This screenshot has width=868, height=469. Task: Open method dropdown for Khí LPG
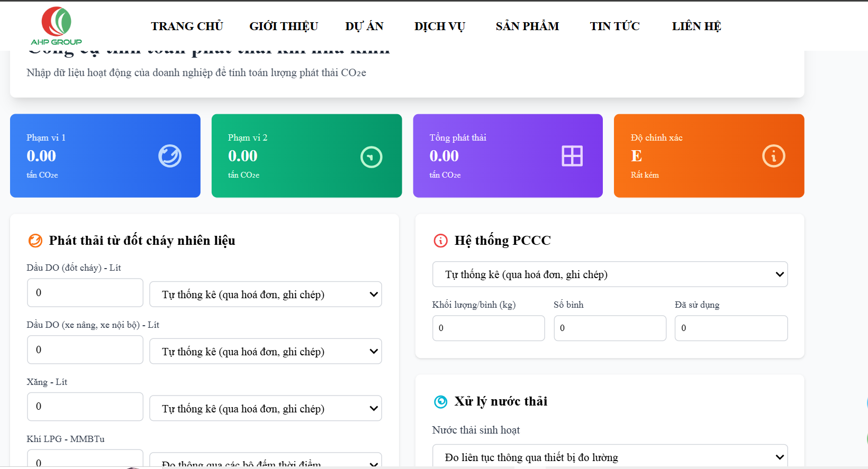[266, 460]
